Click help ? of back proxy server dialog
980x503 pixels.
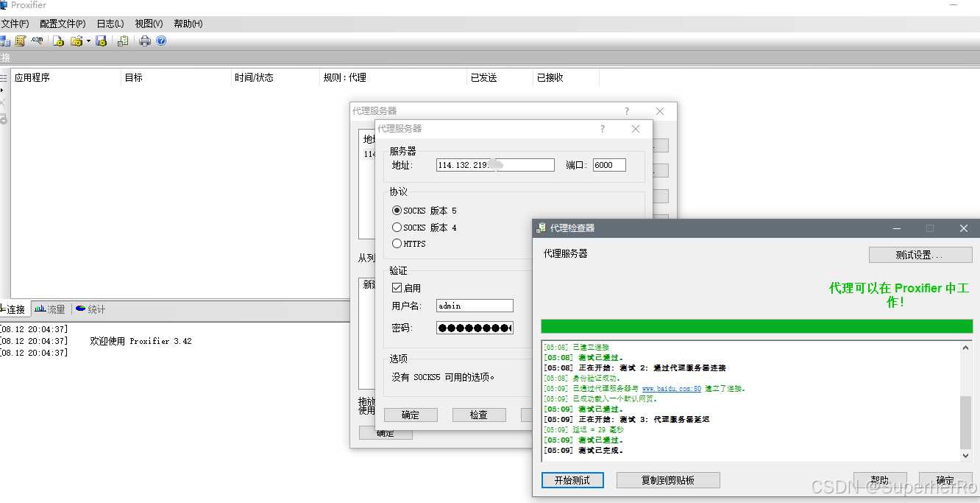pos(627,111)
